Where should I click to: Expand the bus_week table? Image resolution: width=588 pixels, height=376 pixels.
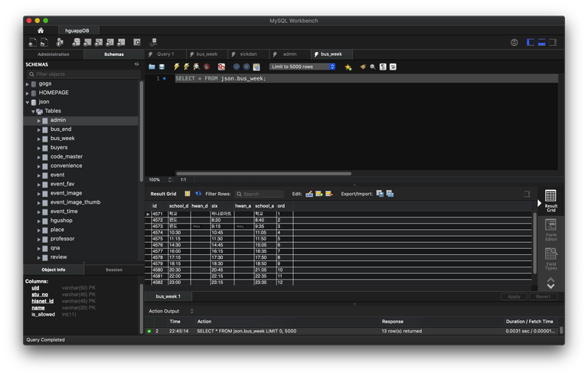(x=38, y=139)
